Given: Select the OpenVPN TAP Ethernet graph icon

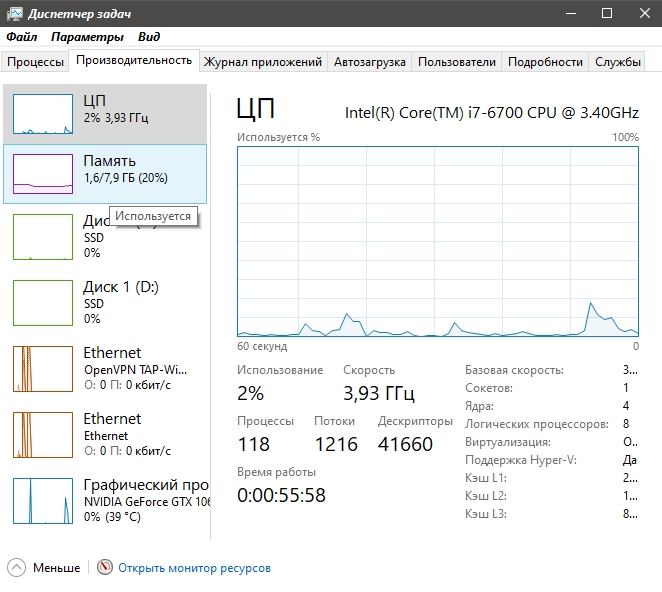Looking at the screenshot, I should (x=42, y=368).
